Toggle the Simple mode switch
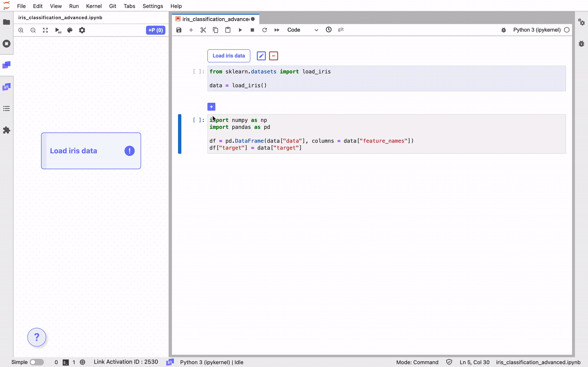 coord(37,362)
